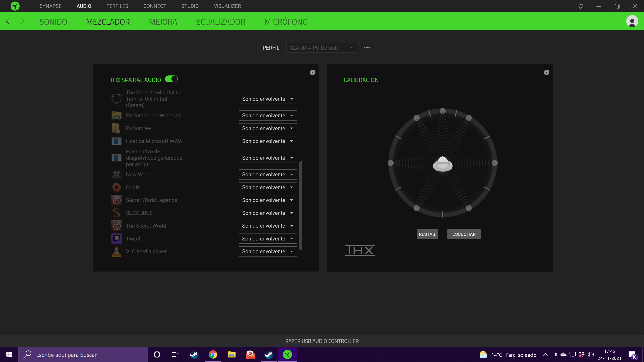The width and height of the screenshot is (644, 362).
Task: Expand VLC media player sound dropdown
Action: tap(268, 251)
